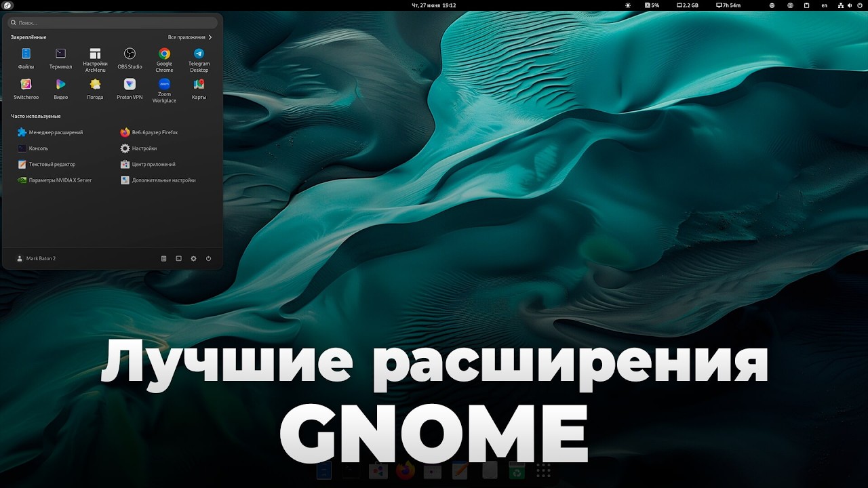Launch the Видео pinned app

click(60, 89)
